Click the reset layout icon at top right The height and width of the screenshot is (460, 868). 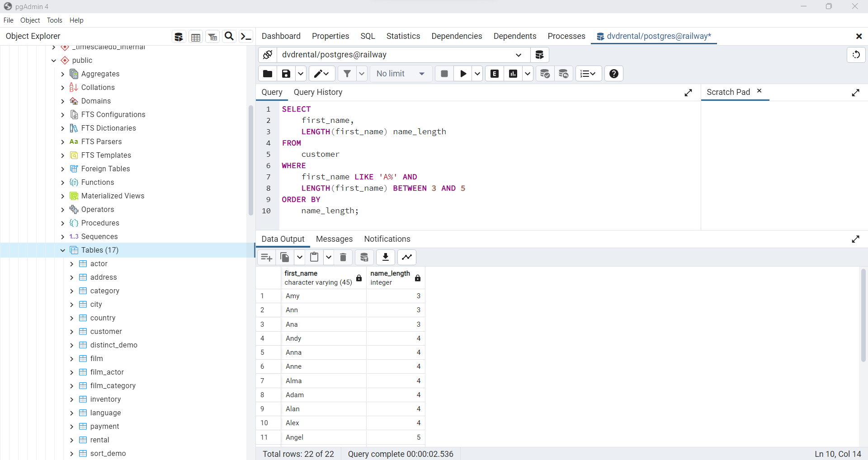click(x=856, y=55)
